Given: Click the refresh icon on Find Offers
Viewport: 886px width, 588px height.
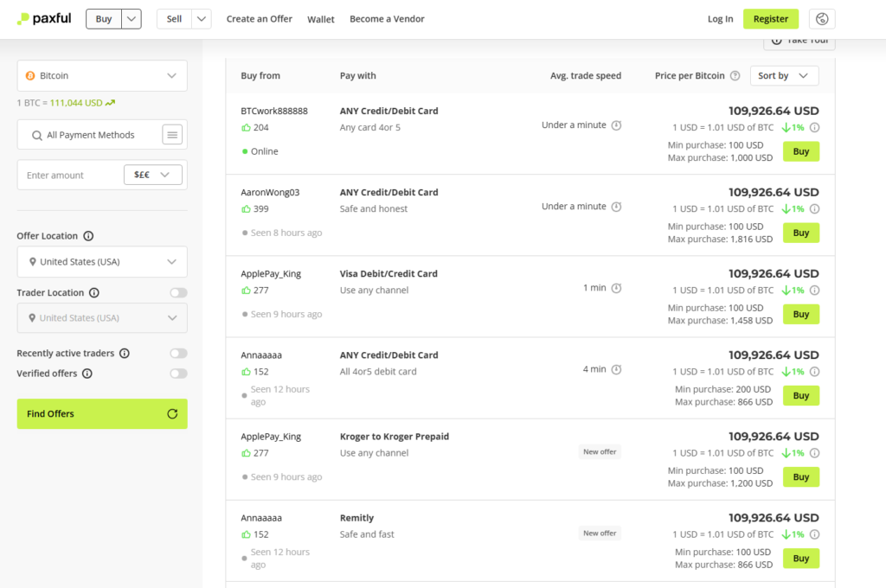Looking at the screenshot, I should [172, 413].
